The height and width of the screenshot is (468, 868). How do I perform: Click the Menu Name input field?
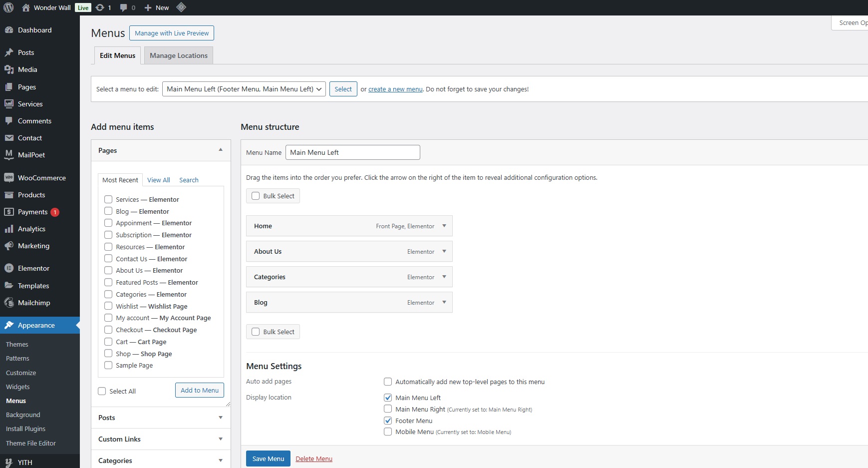[x=352, y=152]
